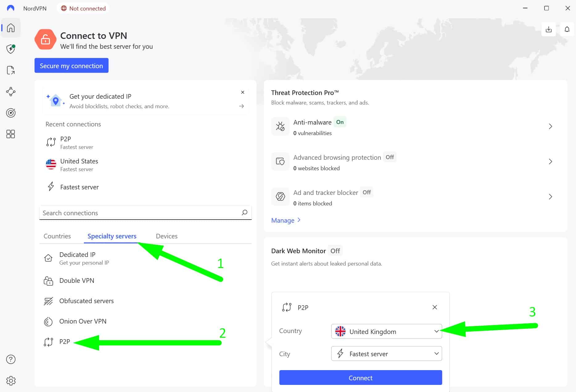The width and height of the screenshot is (576, 392).
Task: Open the Country dropdown showing United Kingdom
Action: 387,331
